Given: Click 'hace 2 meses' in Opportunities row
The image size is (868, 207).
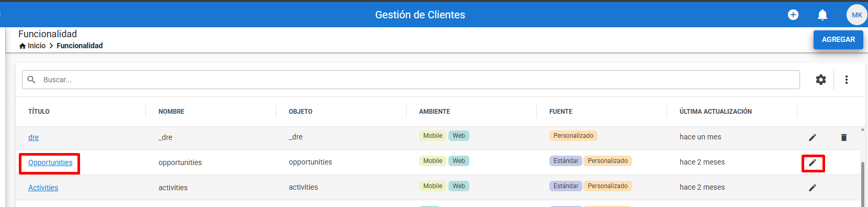Looking at the screenshot, I should tap(702, 162).
